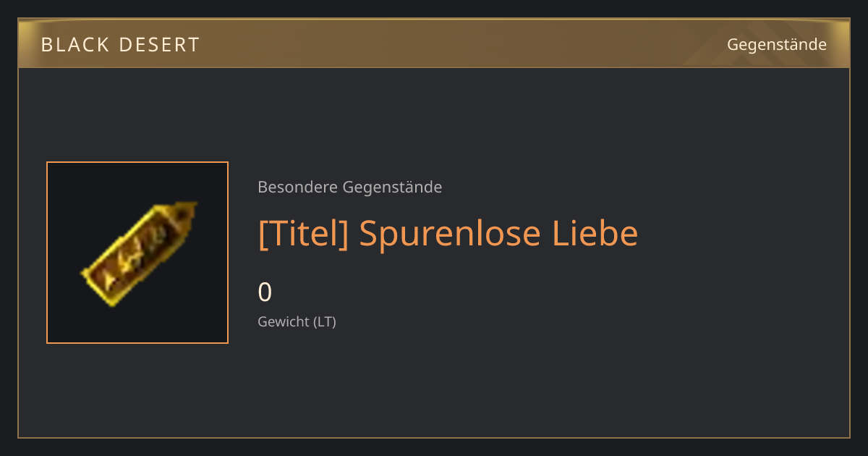Open the Besondere Gegenstände category
The image size is (868, 456).
[350, 187]
